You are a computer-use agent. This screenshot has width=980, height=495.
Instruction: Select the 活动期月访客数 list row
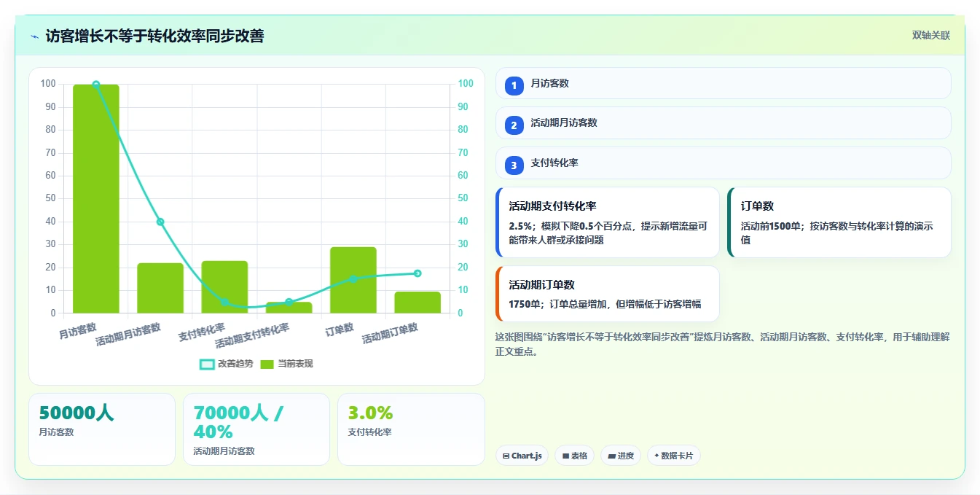click(723, 123)
